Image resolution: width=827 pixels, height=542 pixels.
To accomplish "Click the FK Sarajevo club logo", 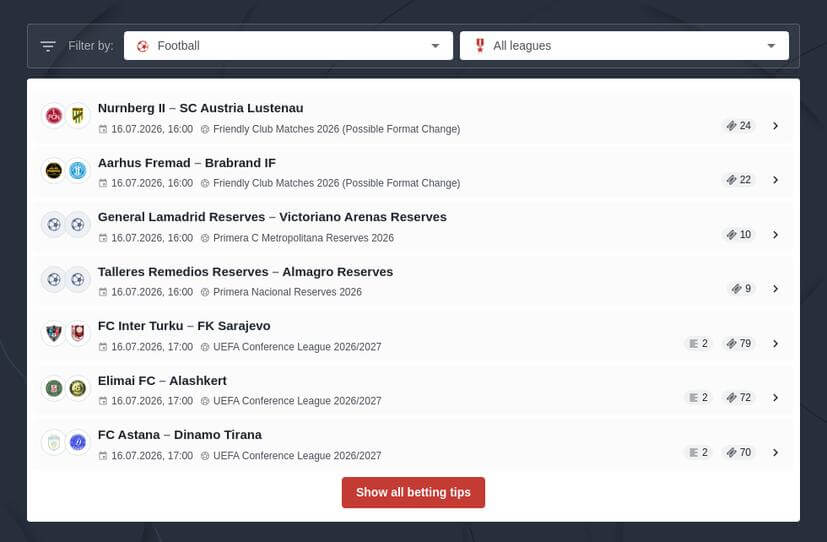I will point(78,333).
